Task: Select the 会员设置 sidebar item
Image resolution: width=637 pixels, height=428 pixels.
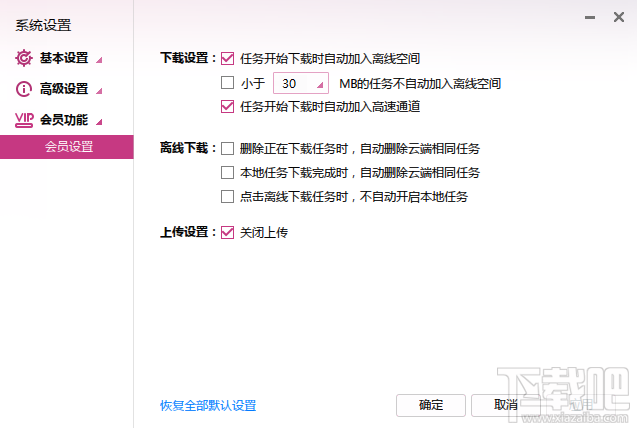Action: 67,147
